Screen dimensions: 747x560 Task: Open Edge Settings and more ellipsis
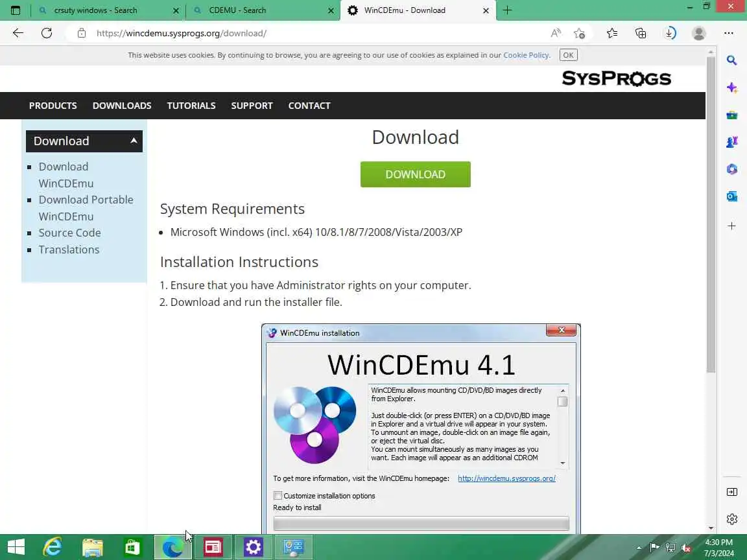[728, 33]
